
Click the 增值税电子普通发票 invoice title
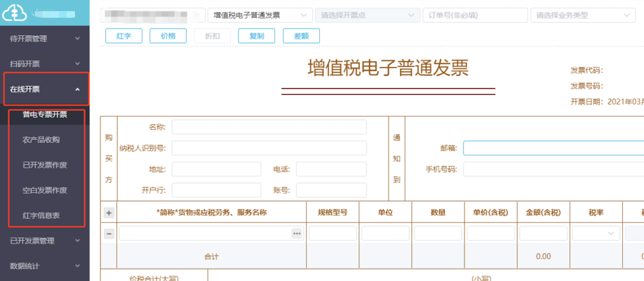[388, 68]
